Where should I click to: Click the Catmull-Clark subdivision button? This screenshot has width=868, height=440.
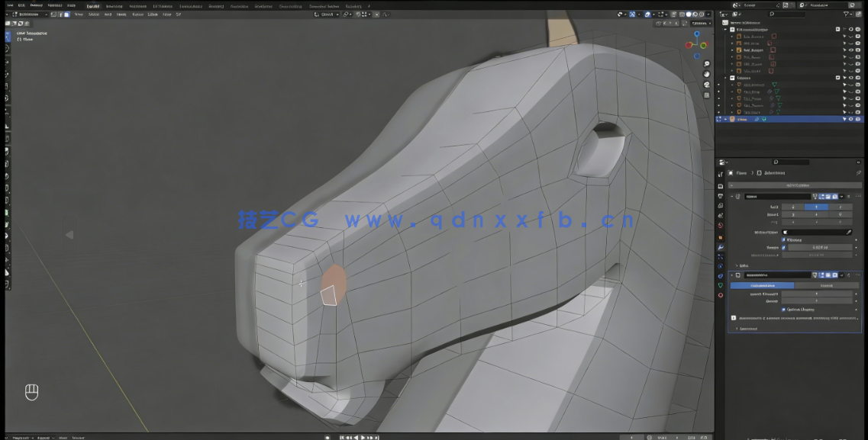coord(762,285)
